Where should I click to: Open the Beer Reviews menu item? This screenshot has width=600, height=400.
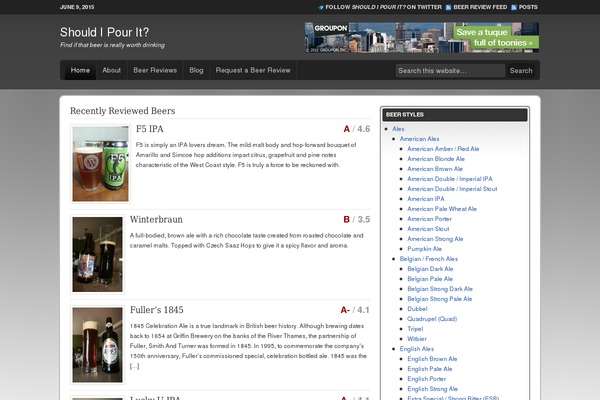click(x=155, y=70)
